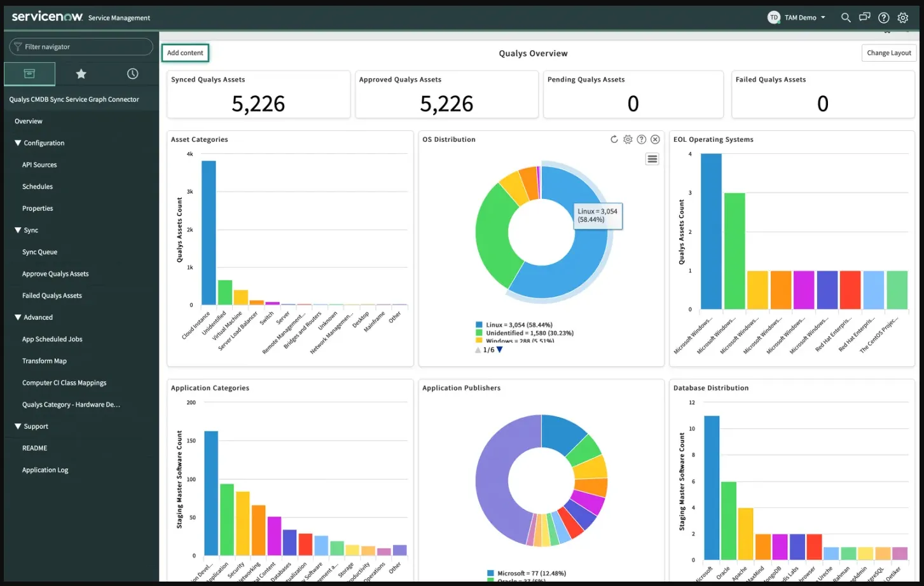This screenshot has width=924, height=586.
Task: Open the system settings gear in header
Action: point(902,18)
